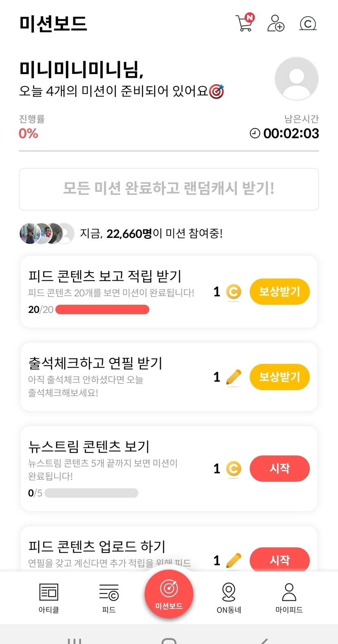Start the 뉴스트림 콘텐츠 보기 mission
The height and width of the screenshot is (644, 338).
[279, 468]
